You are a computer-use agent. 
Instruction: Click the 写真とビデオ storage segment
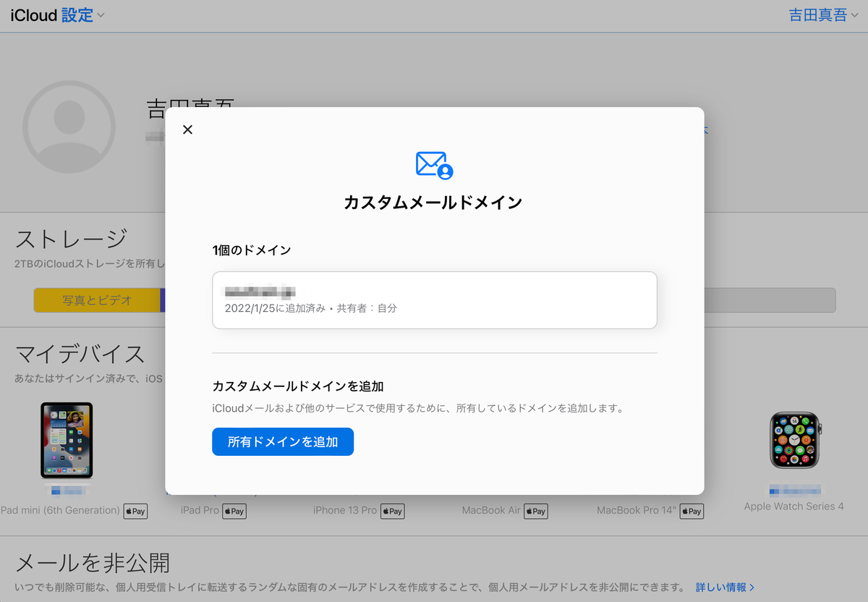97,300
